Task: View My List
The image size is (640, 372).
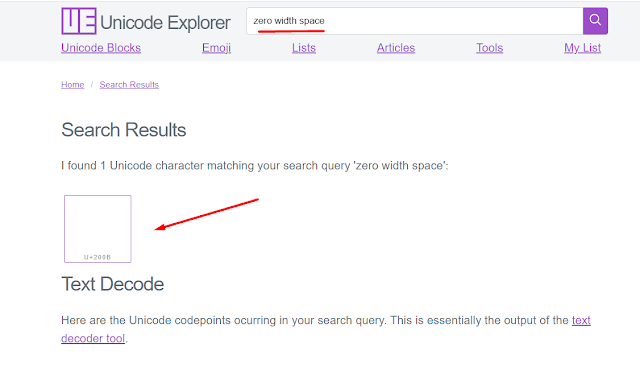Action: [x=582, y=48]
